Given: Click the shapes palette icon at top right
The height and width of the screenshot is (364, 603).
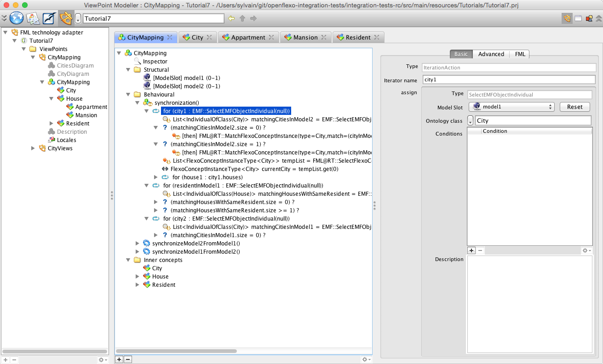Looking at the screenshot, I should tap(588, 18).
